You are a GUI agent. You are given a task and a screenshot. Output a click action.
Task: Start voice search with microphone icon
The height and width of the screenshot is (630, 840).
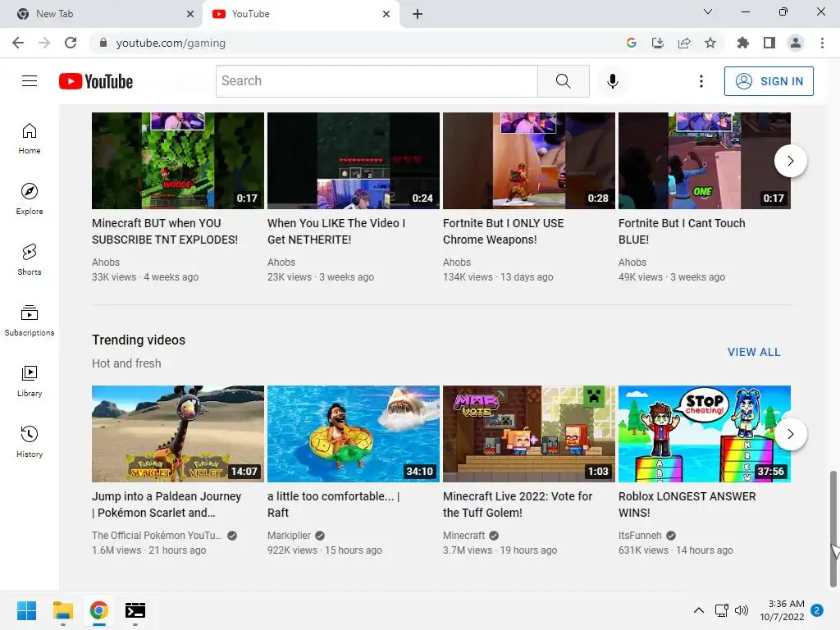612,81
